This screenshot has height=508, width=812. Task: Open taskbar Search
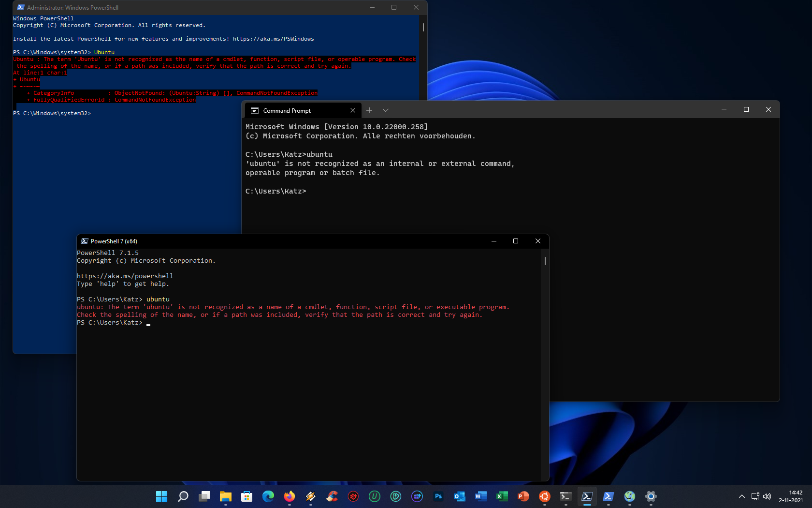(183, 496)
